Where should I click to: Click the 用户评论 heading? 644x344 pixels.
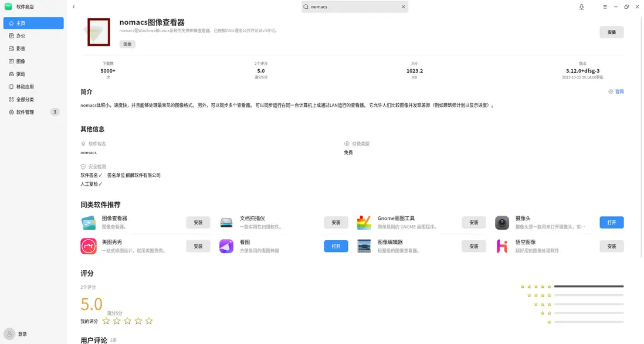coord(94,340)
